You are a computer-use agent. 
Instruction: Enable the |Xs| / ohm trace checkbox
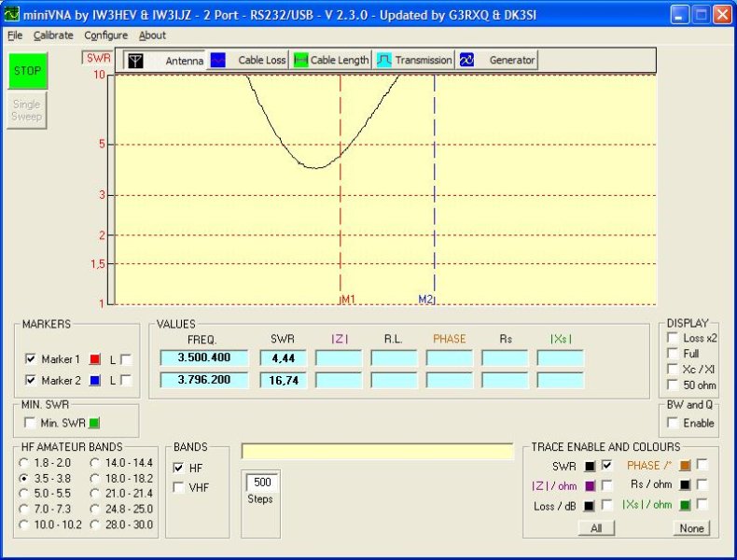(702, 505)
